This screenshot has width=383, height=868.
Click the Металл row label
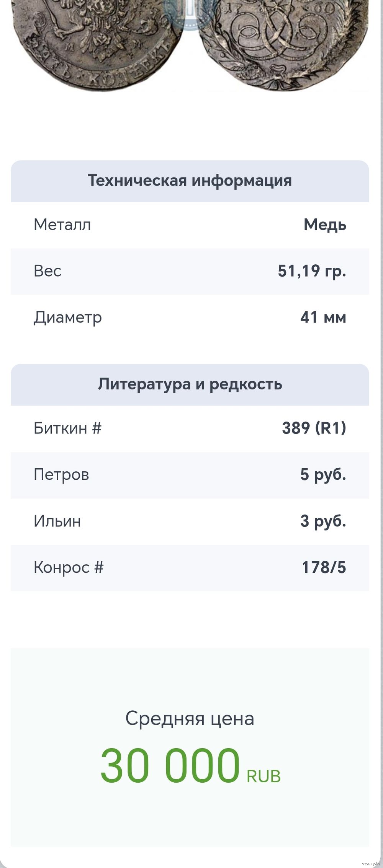coord(62,225)
